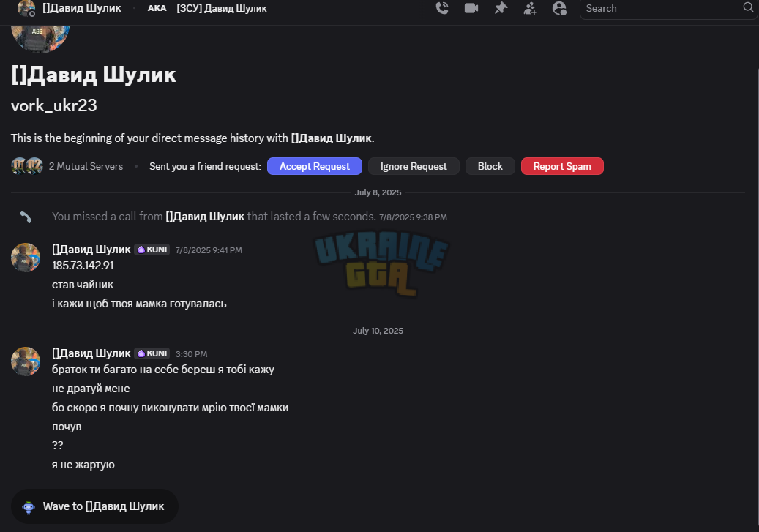Report Spam on this conversation
This screenshot has width=759, height=532.
(x=562, y=166)
